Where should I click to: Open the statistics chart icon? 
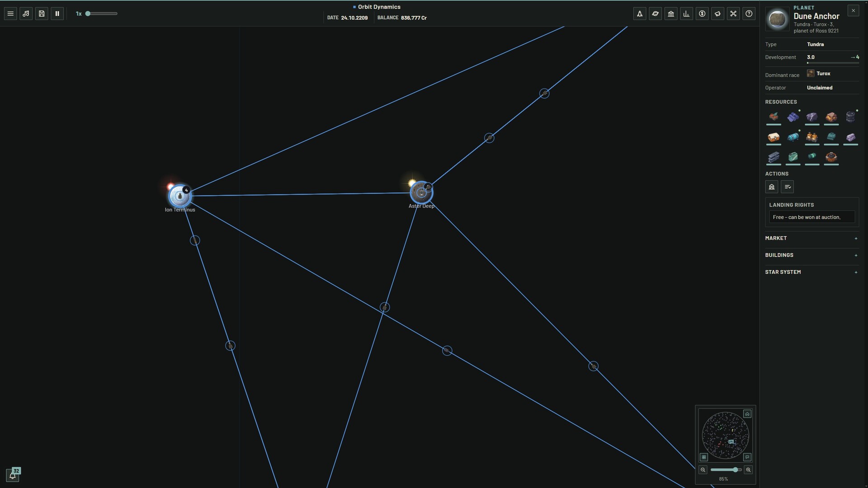(686, 14)
